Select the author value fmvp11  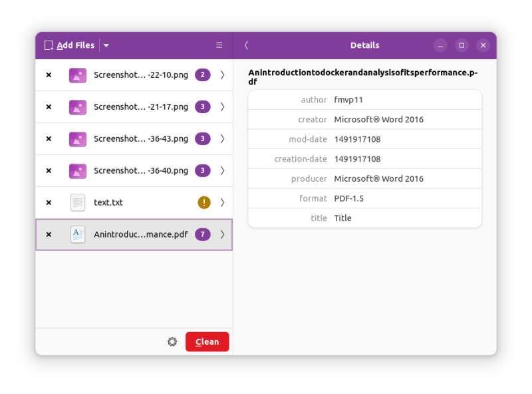[x=348, y=100]
